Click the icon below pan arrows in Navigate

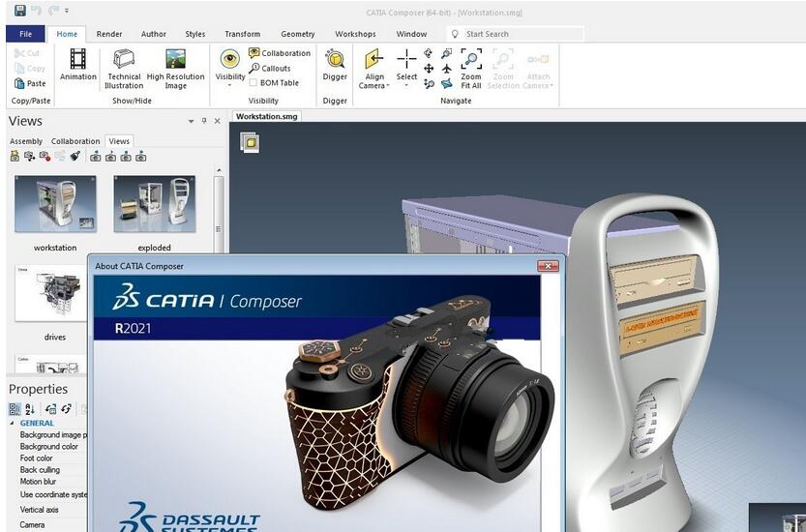point(429,84)
